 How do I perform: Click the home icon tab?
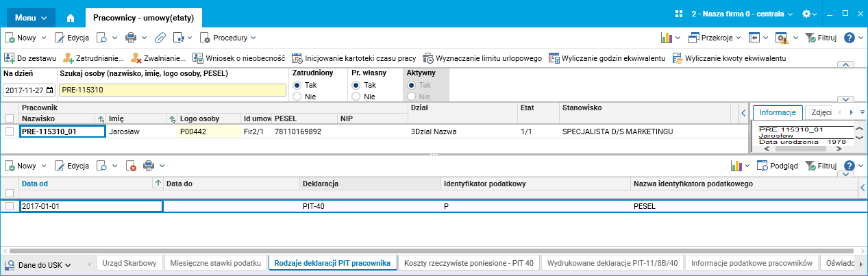71,14
